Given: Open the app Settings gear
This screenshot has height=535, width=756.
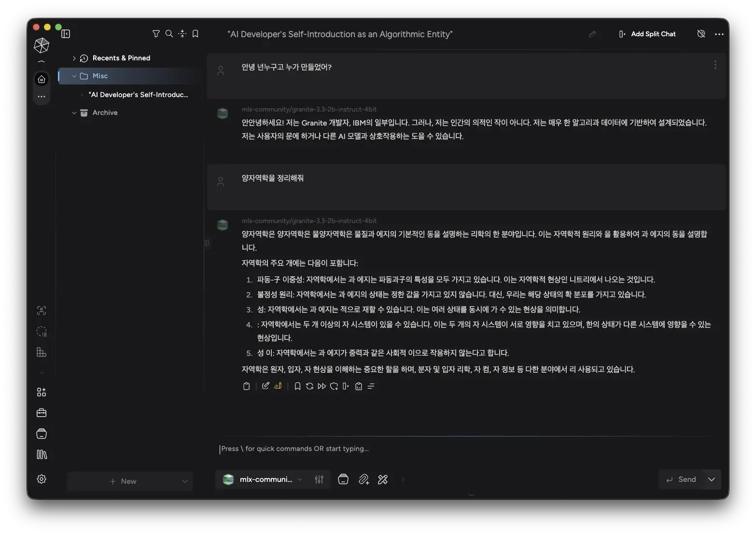Looking at the screenshot, I should 42,479.
